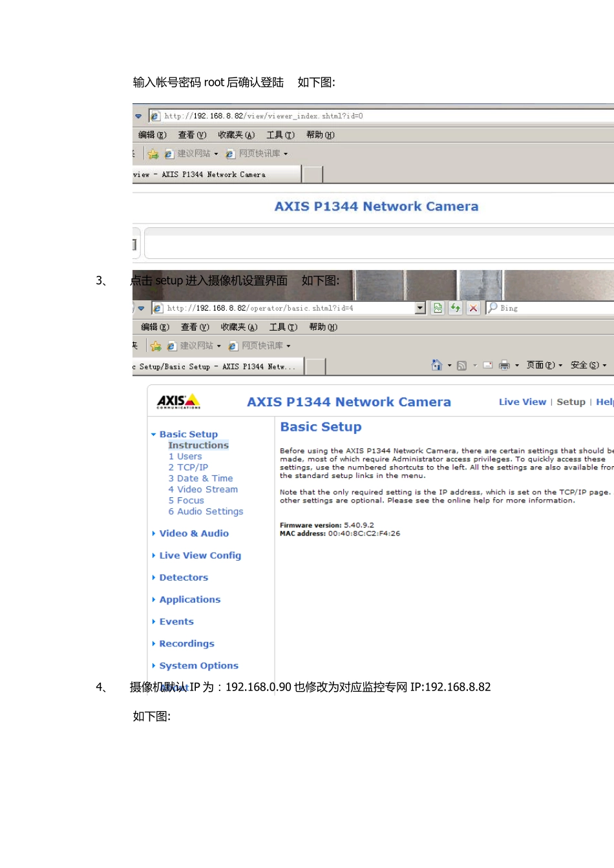Expand the Live View Config section
This screenshot has width=614, height=868.
pos(154,555)
